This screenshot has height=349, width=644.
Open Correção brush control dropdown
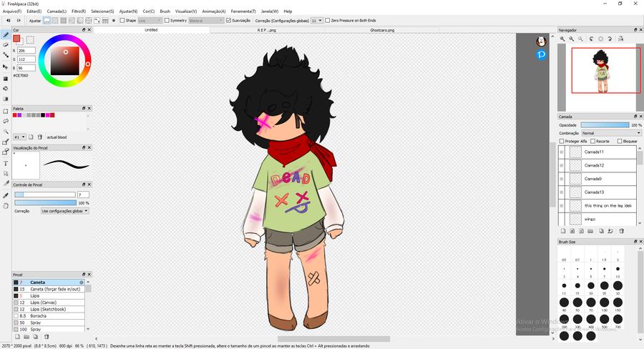65,211
